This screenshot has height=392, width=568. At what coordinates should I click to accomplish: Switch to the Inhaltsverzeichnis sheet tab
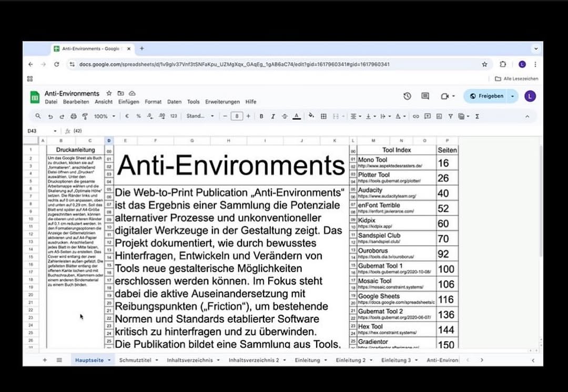pyautogui.click(x=189, y=360)
